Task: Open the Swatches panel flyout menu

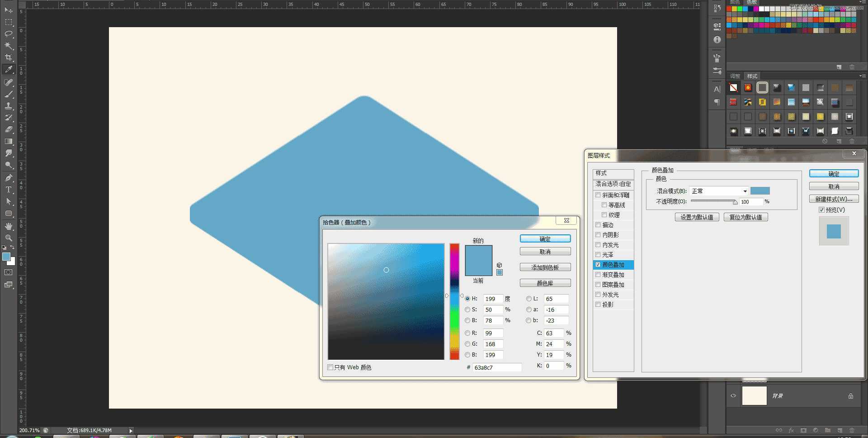Action: click(x=863, y=3)
